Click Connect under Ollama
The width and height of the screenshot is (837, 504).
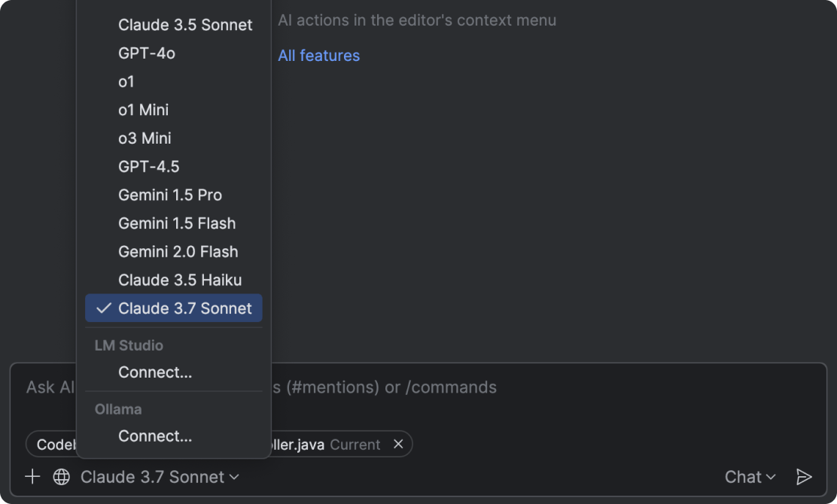coord(155,436)
